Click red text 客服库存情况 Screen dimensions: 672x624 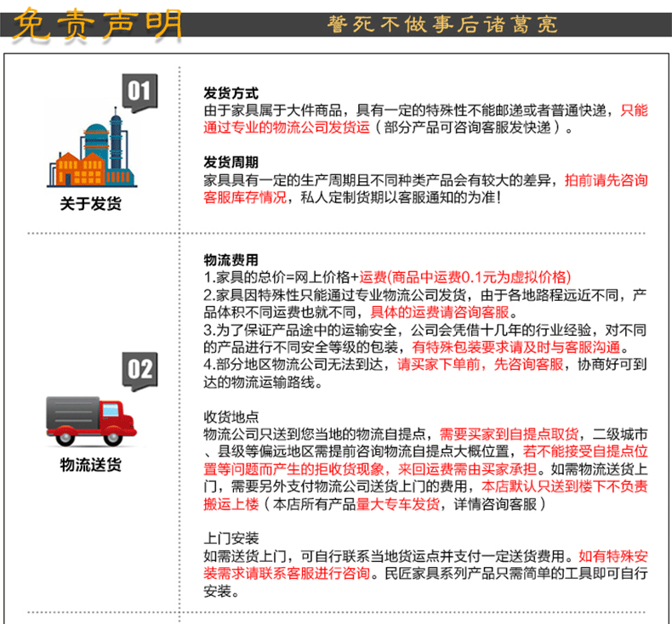coord(245,197)
